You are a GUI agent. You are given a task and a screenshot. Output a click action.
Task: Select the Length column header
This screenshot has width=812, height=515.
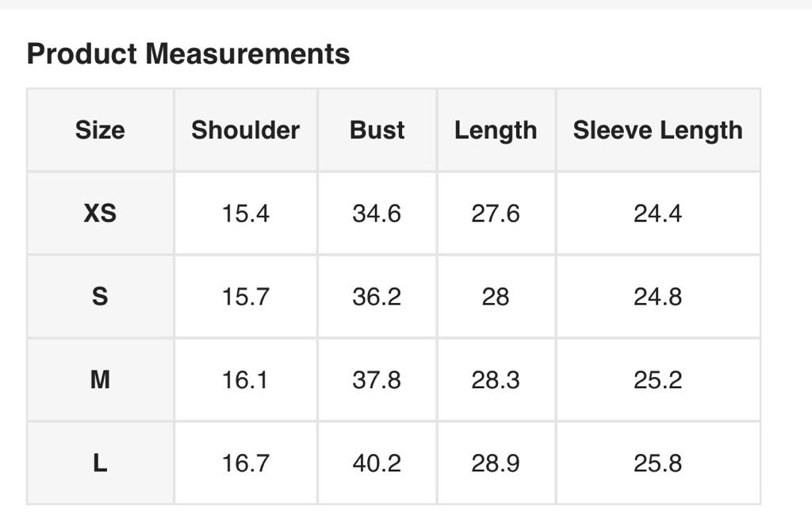tap(496, 130)
